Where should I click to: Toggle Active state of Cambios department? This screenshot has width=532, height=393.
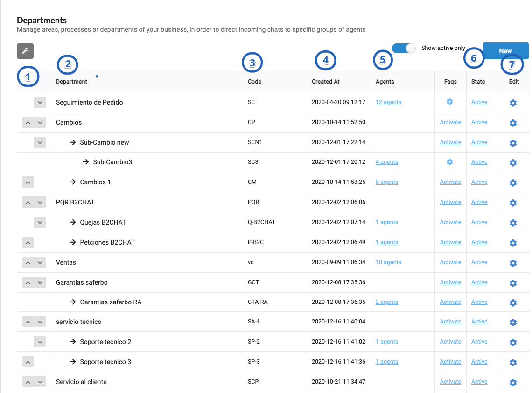[x=479, y=122]
